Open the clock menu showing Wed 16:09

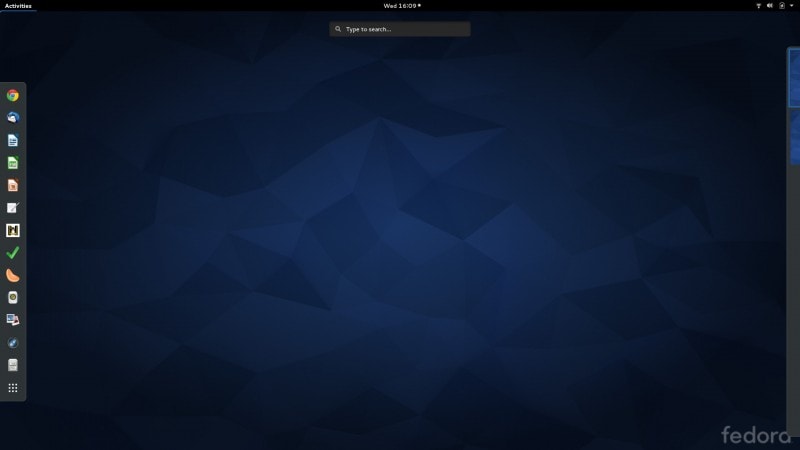(x=402, y=6)
